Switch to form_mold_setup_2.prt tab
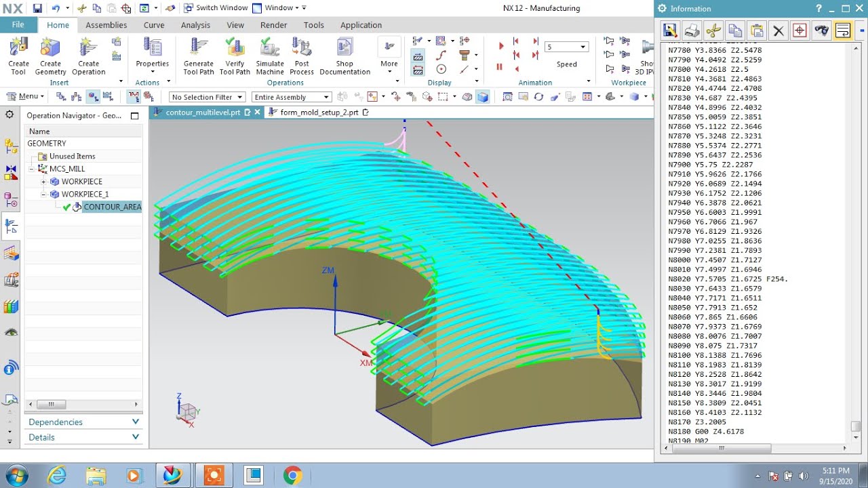The image size is (868, 488). [x=319, y=113]
